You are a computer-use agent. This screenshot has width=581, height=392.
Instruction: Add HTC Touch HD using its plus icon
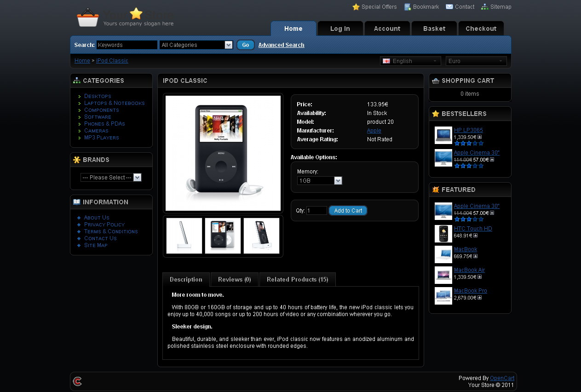tap(475, 236)
